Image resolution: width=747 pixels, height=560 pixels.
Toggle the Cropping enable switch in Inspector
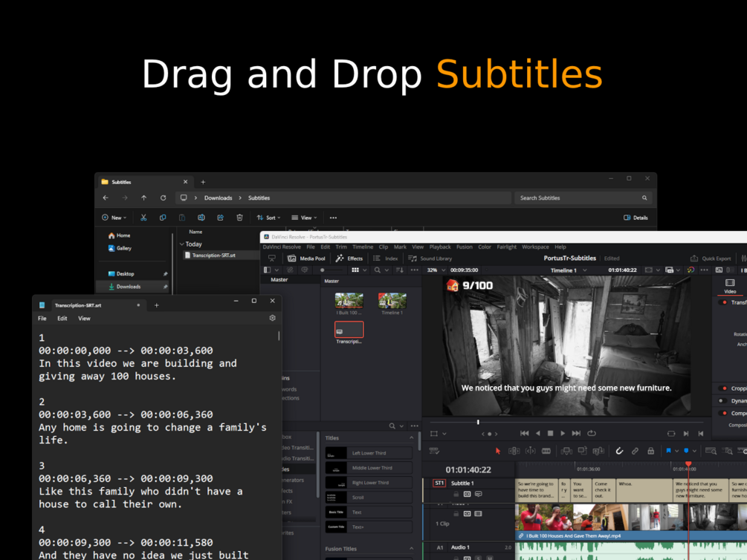coord(724,388)
